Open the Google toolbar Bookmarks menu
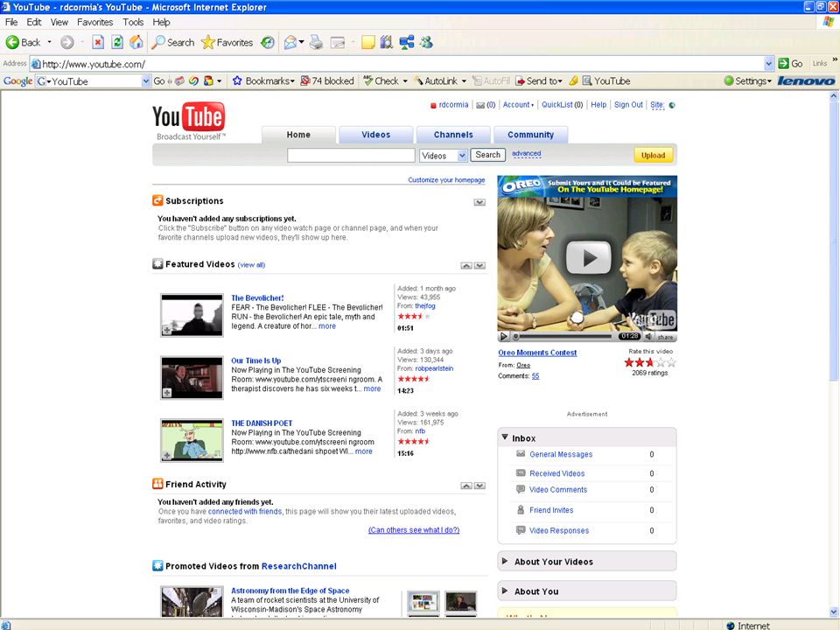 [263, 80]
